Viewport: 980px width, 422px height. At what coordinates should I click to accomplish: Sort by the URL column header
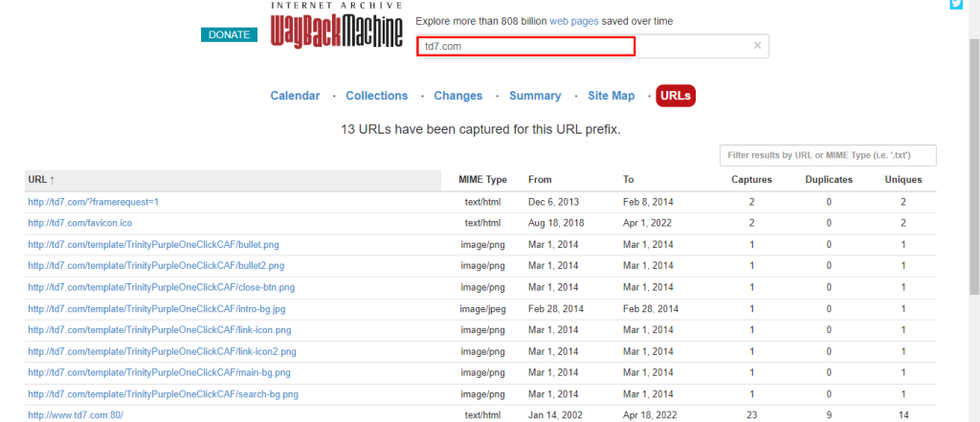tap(234, 180)
